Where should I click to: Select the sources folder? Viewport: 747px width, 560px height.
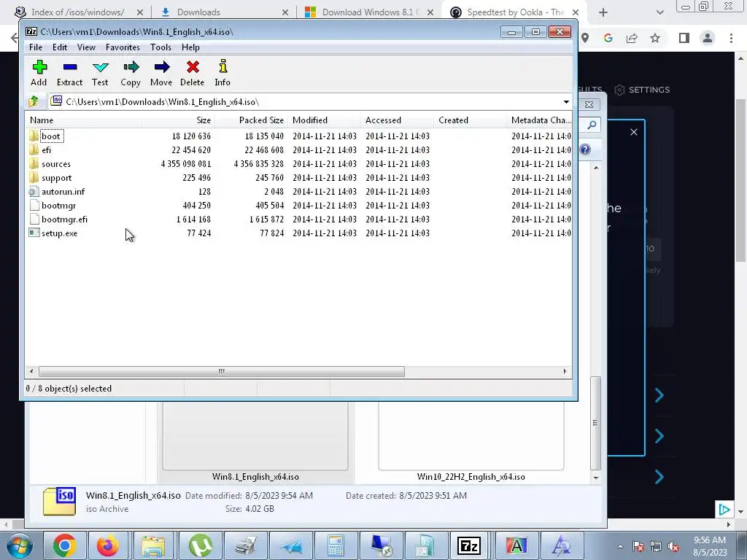pos(55,164)
